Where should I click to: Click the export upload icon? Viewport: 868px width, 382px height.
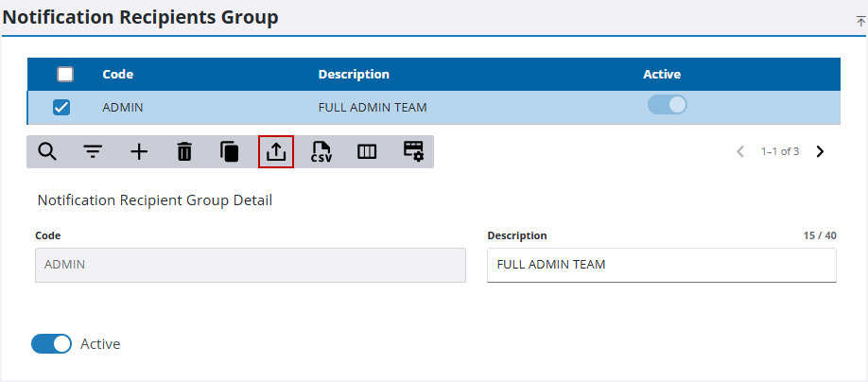click(276, 151)
